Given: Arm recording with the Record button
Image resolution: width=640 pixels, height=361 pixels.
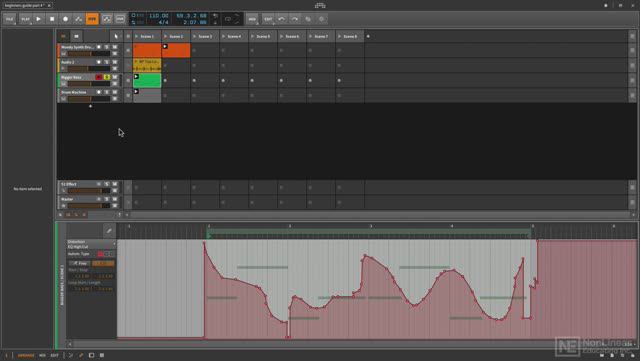Looking at the screenshot, I should click(x=65, y=19).
